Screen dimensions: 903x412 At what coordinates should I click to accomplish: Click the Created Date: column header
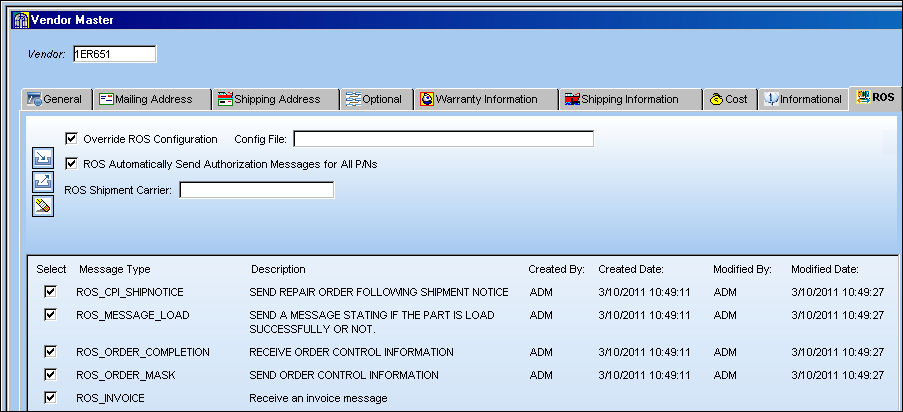[631, 269]
